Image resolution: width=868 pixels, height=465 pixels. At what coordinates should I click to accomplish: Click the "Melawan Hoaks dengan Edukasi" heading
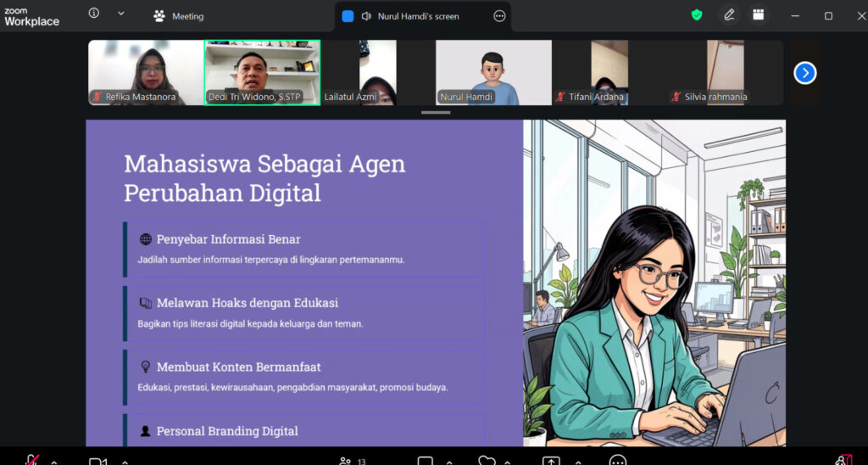248,303
